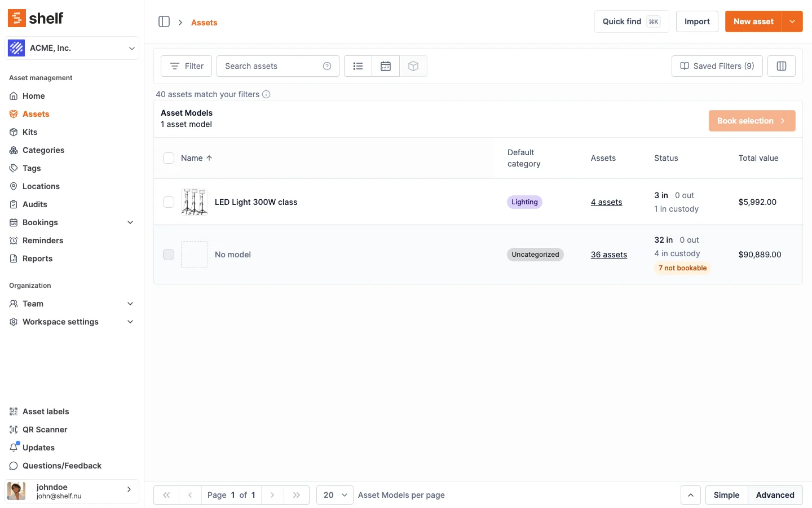Image resolution: width=812 pixels, height=508 pixels.
Task: Click the Shelf logo
Action: pos(36,18)
